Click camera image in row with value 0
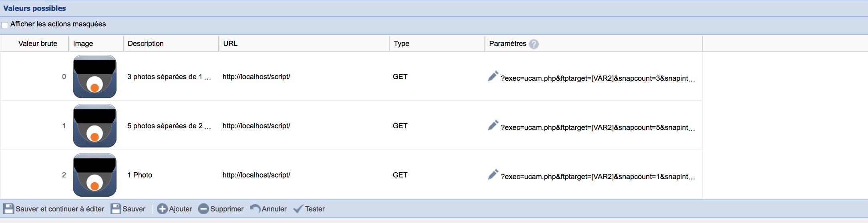The width and height of the screenshot is (868, 223). pos(94,77)
